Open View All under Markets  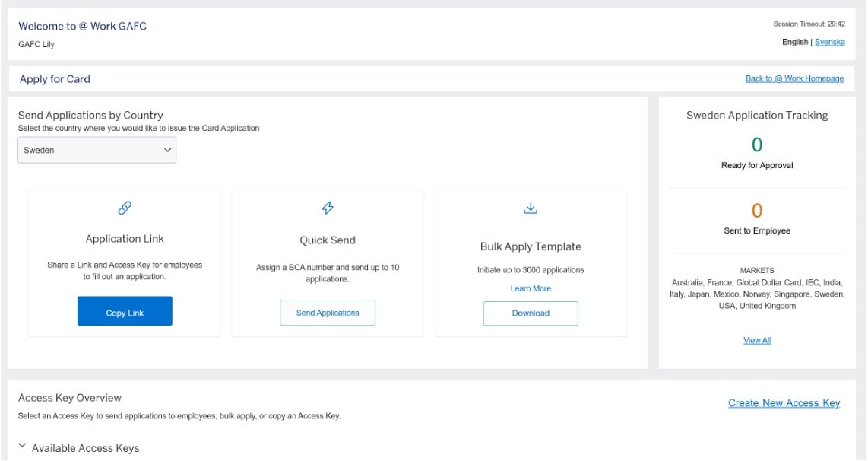pos(757,340)
